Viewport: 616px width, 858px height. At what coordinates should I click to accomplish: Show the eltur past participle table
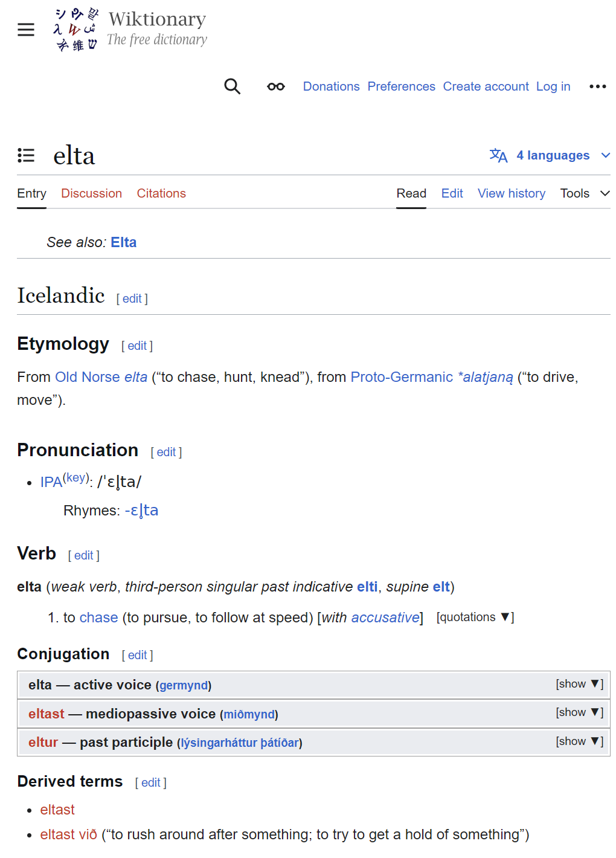point(579,741)
